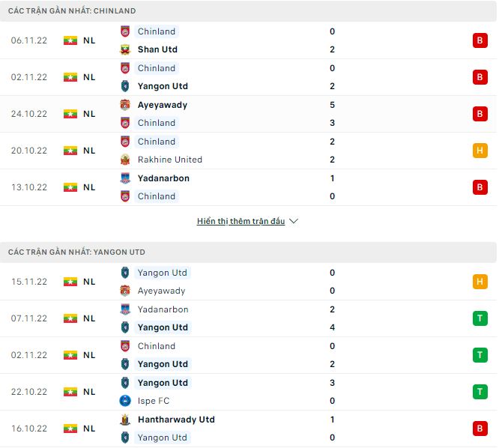
Task: Click the 07.11.22 match date
Action: 29,318
